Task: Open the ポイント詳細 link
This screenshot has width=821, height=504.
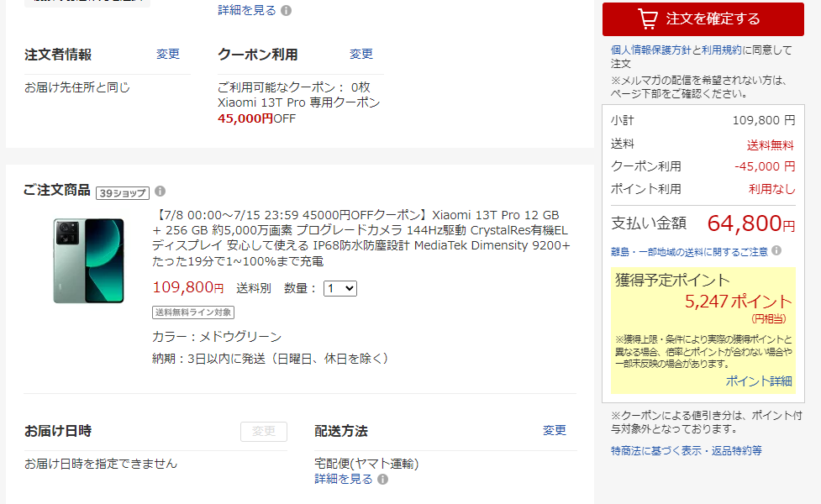Action: (x=759, y=381)
